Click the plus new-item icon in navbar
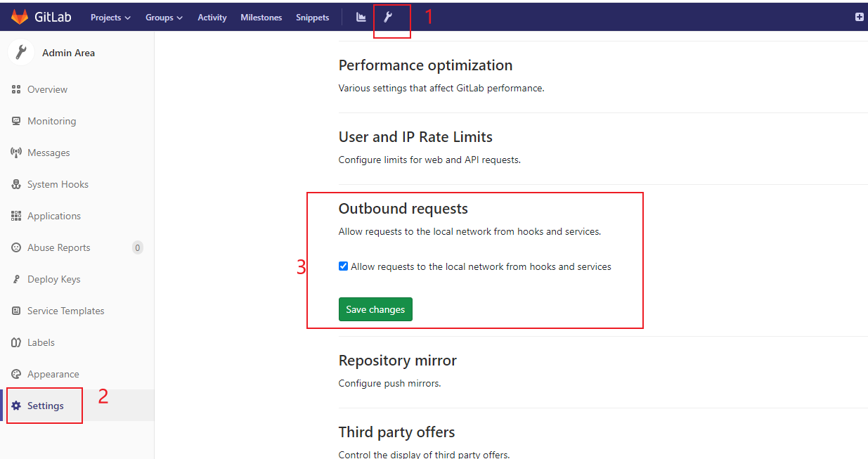868x459 pixels. coord(859,17)
